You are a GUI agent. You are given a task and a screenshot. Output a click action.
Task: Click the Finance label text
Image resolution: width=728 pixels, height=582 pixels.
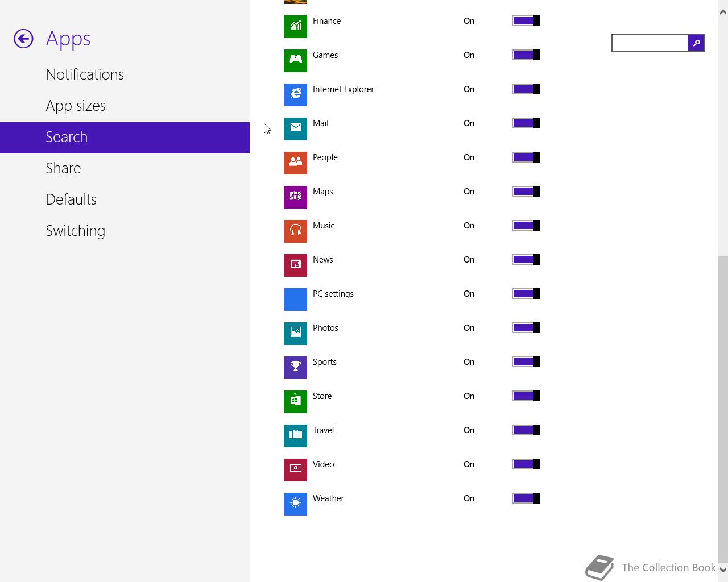(x=326, y=21)
